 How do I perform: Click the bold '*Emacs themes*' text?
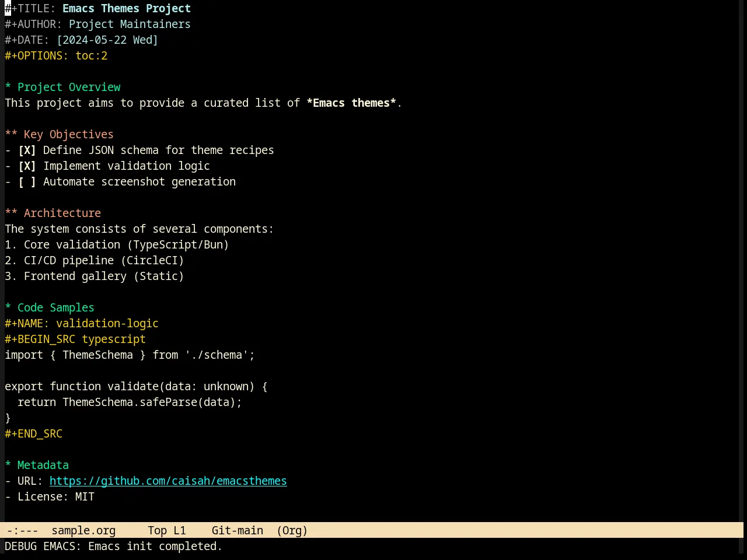click(351, 103)
